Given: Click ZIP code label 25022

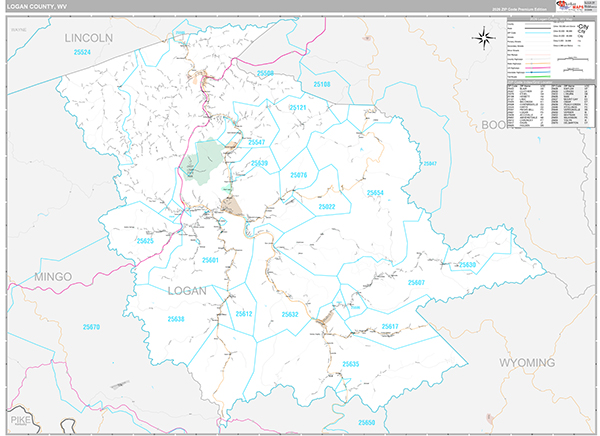Looking at the screenshot, I should 327,207.
